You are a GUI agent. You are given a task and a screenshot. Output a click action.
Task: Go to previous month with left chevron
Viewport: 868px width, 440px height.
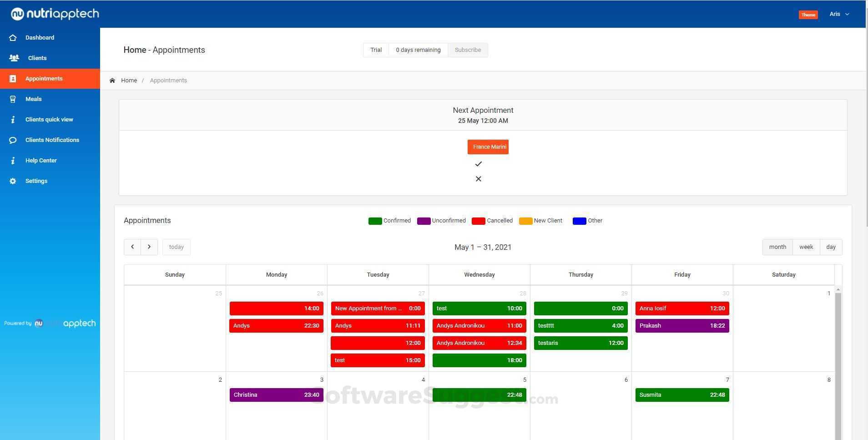coord(132,247)
